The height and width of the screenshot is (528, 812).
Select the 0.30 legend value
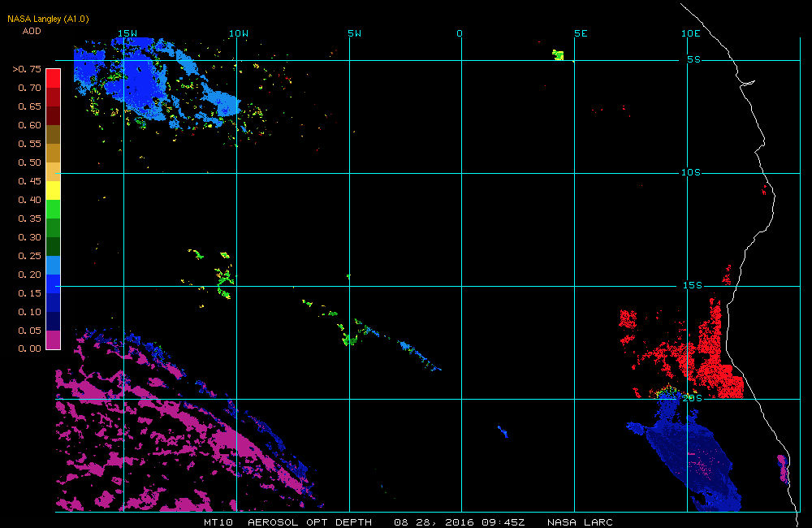(29, 237)
